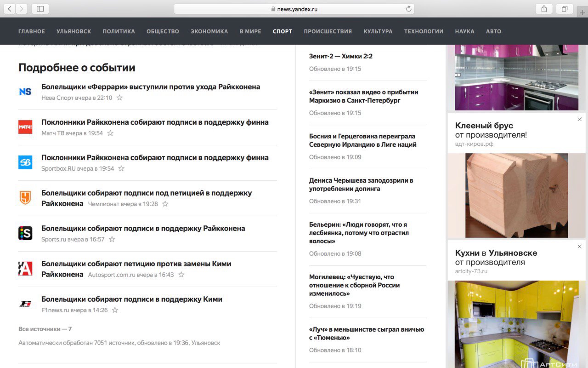The width and height of the screenshot is (588, 368).
Task: Star the Нева Спорт source as favorite
Action: (x=119, y=98)
